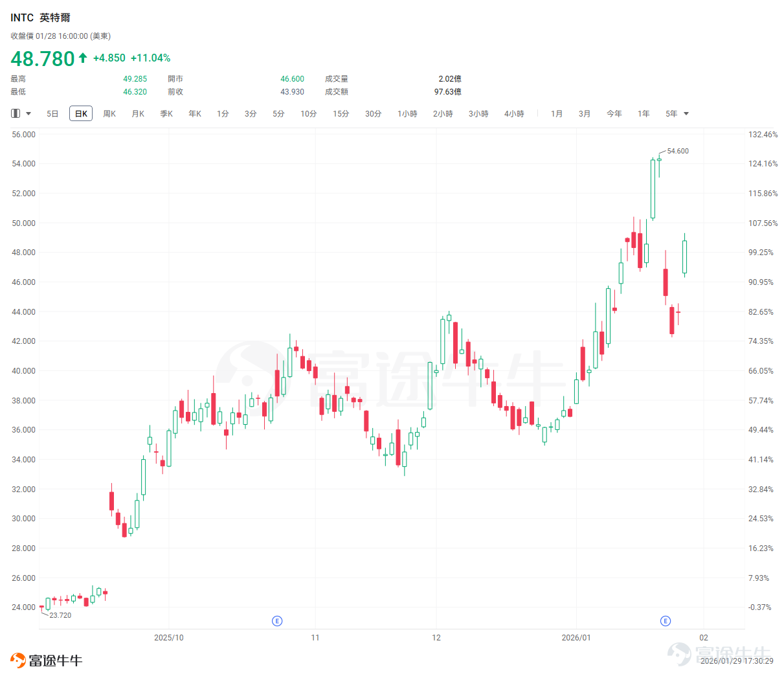
Task: Click the 開市 value 46.600
Action: click(293, 79)
